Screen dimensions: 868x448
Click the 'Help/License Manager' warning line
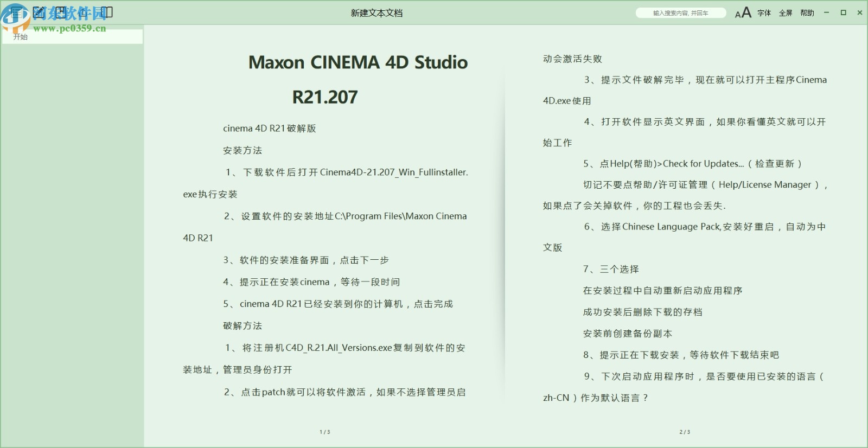tap(706, 185)
